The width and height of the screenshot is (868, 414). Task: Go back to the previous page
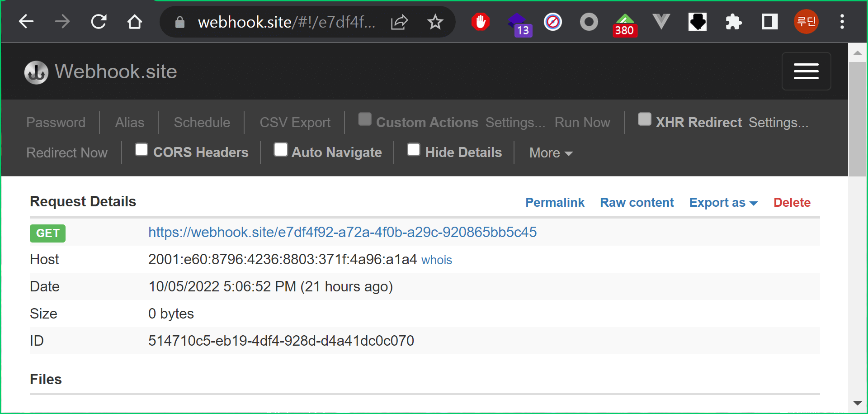pos(26,21)
